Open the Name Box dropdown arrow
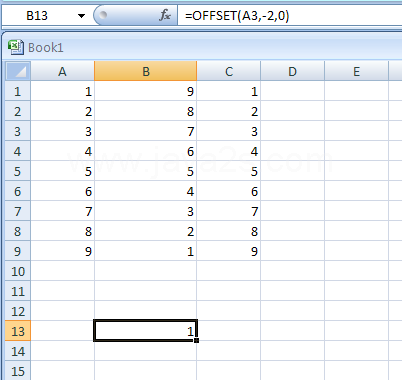402x380 pixels. coord(81,16)
